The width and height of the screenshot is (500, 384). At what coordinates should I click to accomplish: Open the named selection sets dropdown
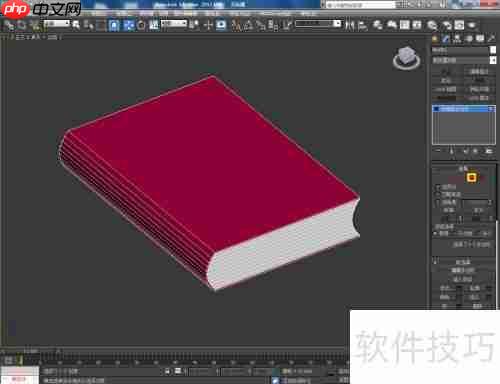tap(318, 24)
